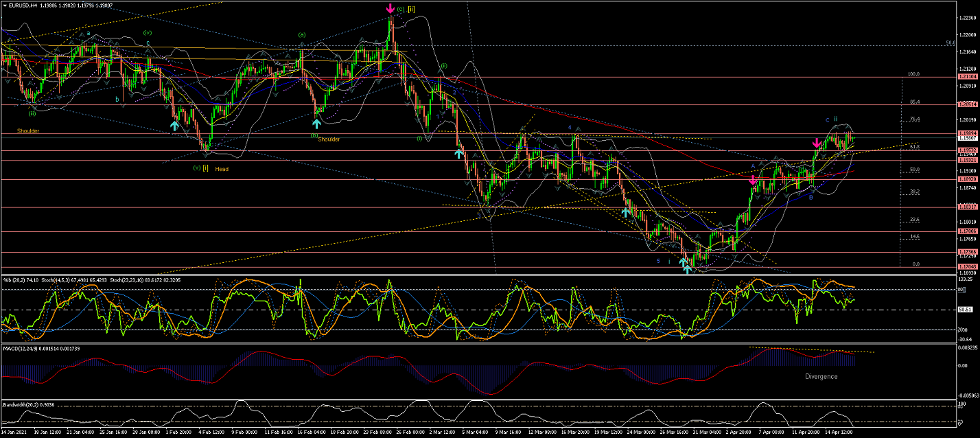Click the pink down arrow below wave C ii

pyautogui.click(x=816, y=143)
